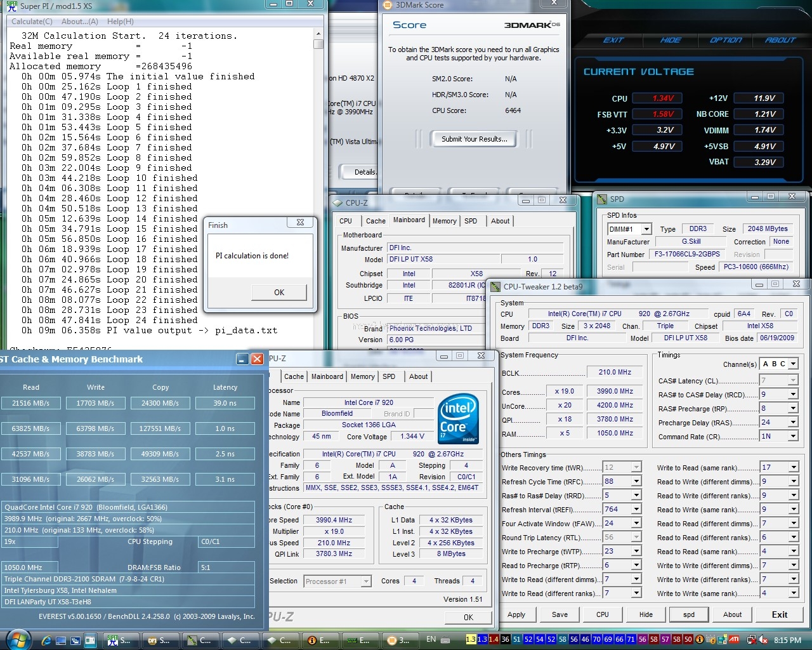This screenshot has height=650, width=812.
Task: Open the muted volume tray icon
Action: [x=763, y=640]
